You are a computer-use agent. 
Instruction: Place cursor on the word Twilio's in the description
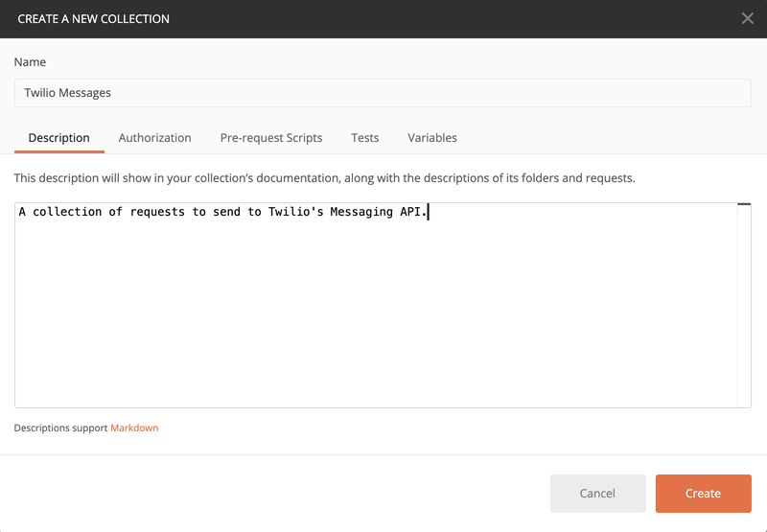coord(295,212)
